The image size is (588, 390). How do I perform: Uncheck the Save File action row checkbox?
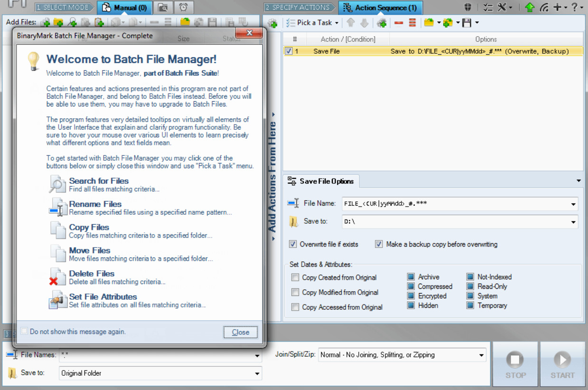click(x=289, y=51)
